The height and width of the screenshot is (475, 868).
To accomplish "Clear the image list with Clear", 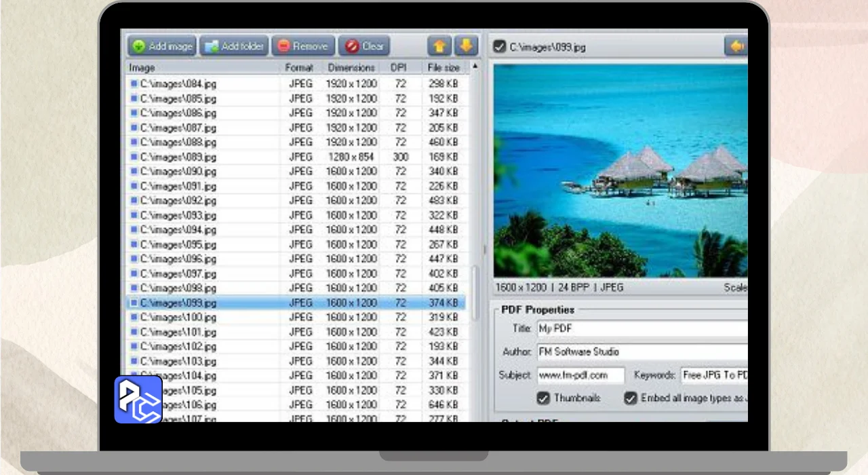I will coord(364,46).
